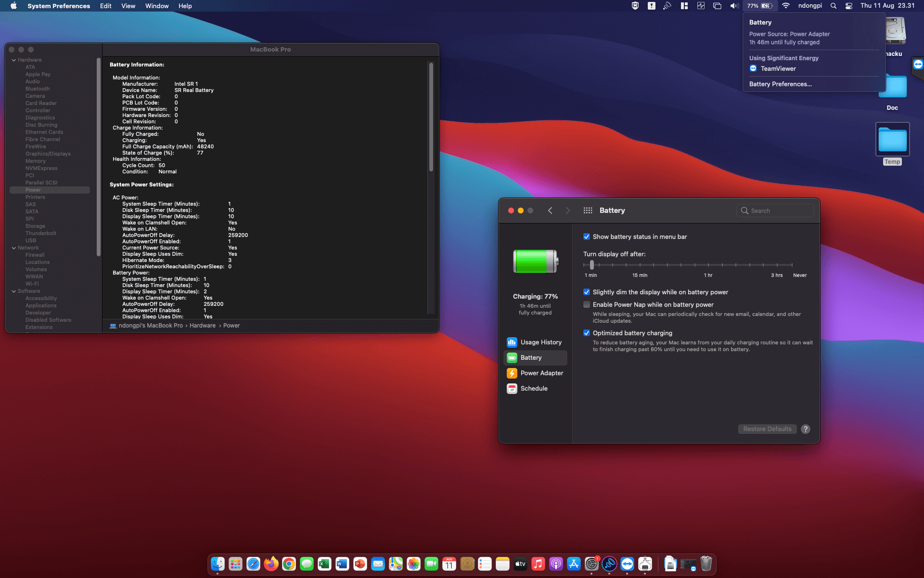The image size is (924, 578).
Task: Click the search field in Battery preferences
Action: [x=775, y=210]
